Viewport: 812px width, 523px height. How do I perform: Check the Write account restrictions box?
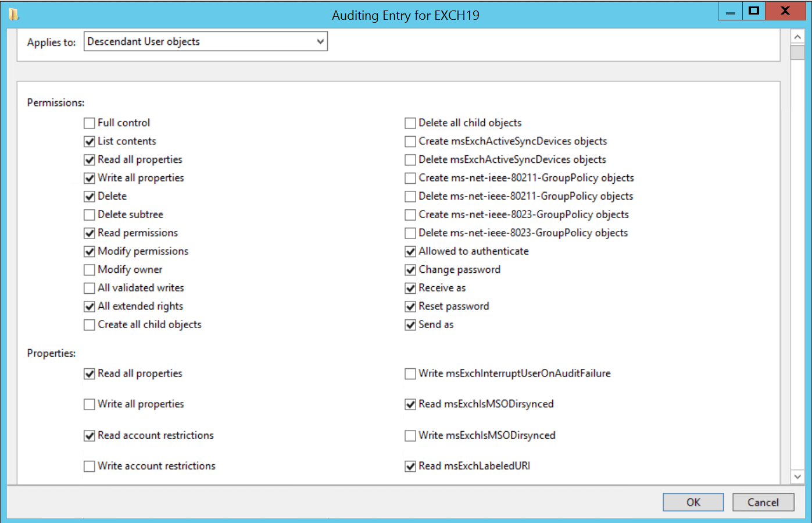[89, 466]
